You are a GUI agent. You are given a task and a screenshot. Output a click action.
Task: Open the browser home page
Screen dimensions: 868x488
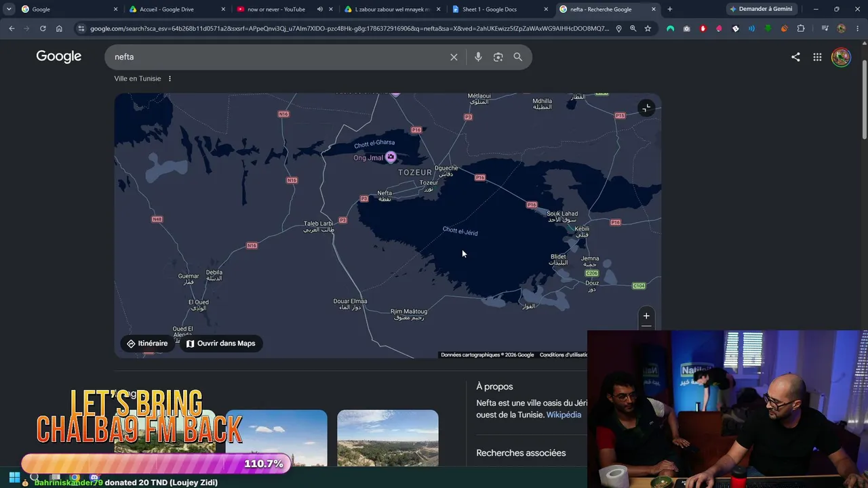click(x=59, y=28)
